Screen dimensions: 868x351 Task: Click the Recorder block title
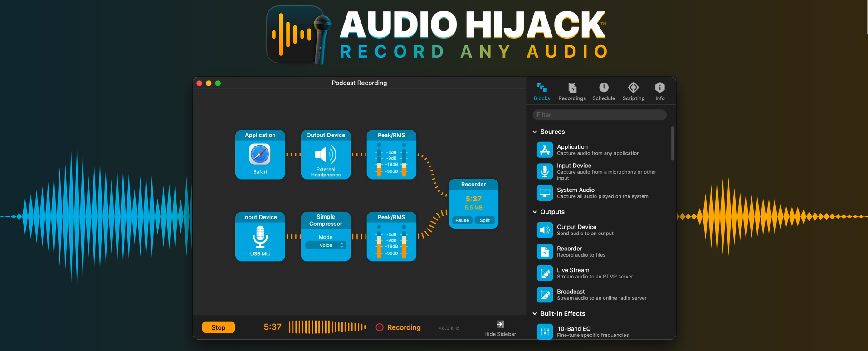tap(473, 185)
